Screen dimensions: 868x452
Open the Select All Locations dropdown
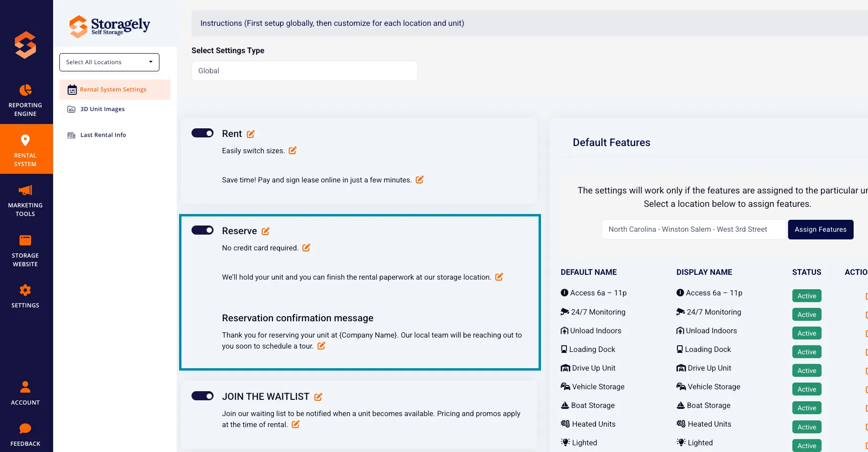tap(109, 62)
